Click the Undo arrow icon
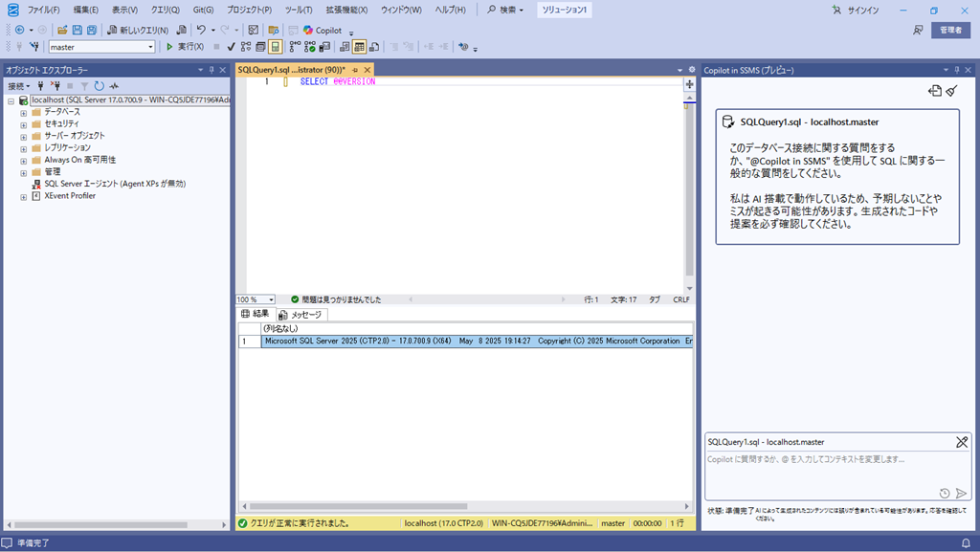 coord(201,30)
